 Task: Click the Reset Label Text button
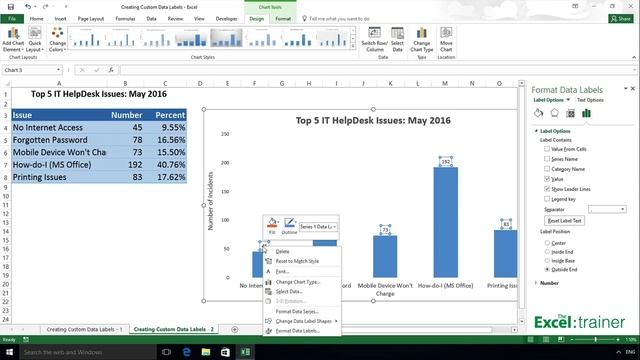pyautogui.click(x=564, y=221)
